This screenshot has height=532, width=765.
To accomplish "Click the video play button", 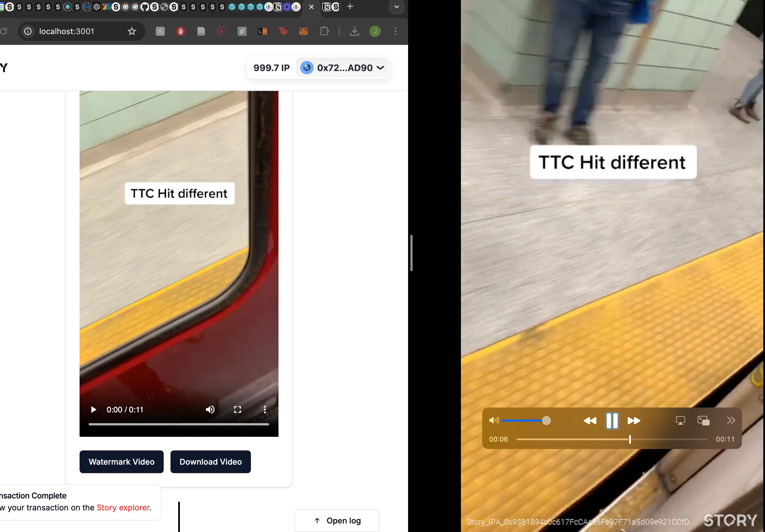I will pos(93,409).
